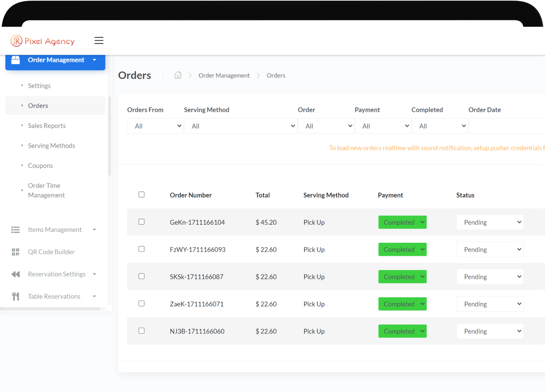The width and height of the screenshot is (545, 392).
Task: Check the box for order SKSk-1711166087
Action: click(x=142, y=276)
